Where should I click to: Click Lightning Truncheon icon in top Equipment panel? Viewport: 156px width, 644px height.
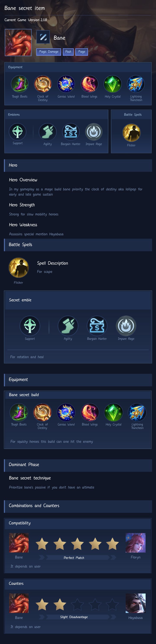[x=136, y=84]
